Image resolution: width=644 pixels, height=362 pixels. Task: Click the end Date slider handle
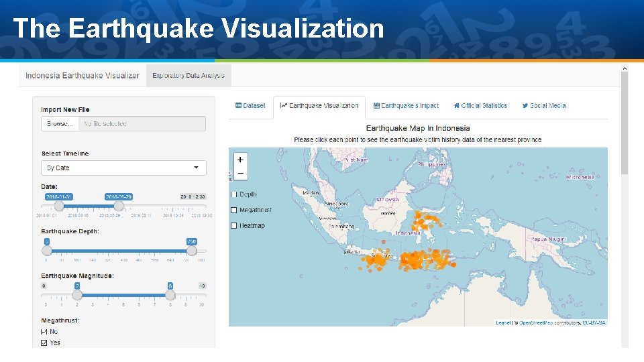click(119, 206)
